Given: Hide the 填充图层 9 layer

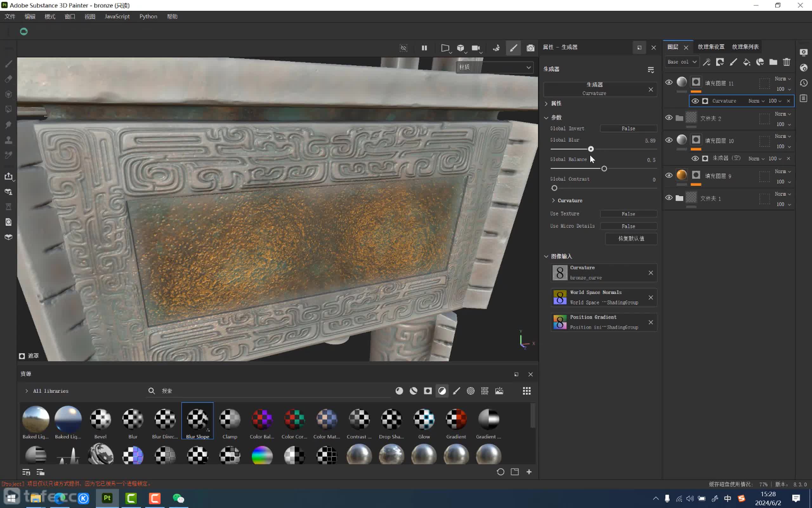Looking at the screenshot, I should pos(669,175).
